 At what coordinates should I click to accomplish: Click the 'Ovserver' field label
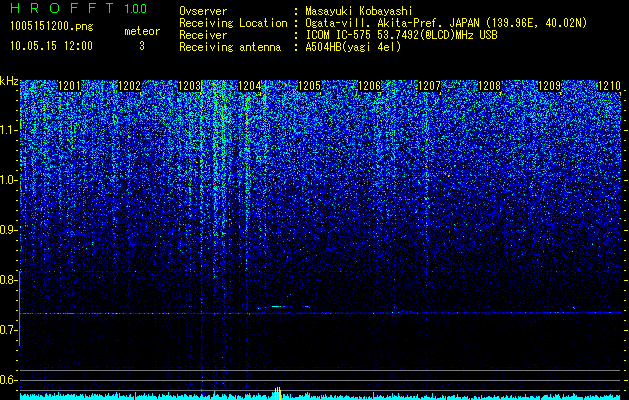point(203,11)
